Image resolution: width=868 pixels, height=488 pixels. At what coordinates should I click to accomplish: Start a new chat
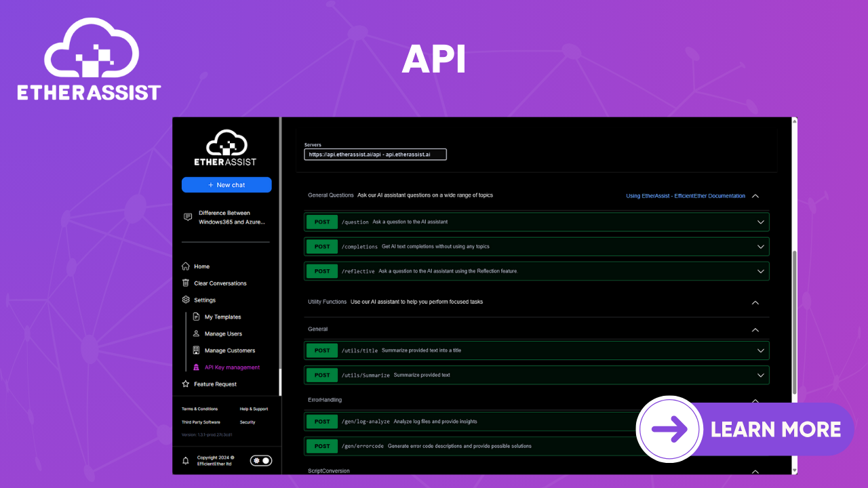(226, 185)
